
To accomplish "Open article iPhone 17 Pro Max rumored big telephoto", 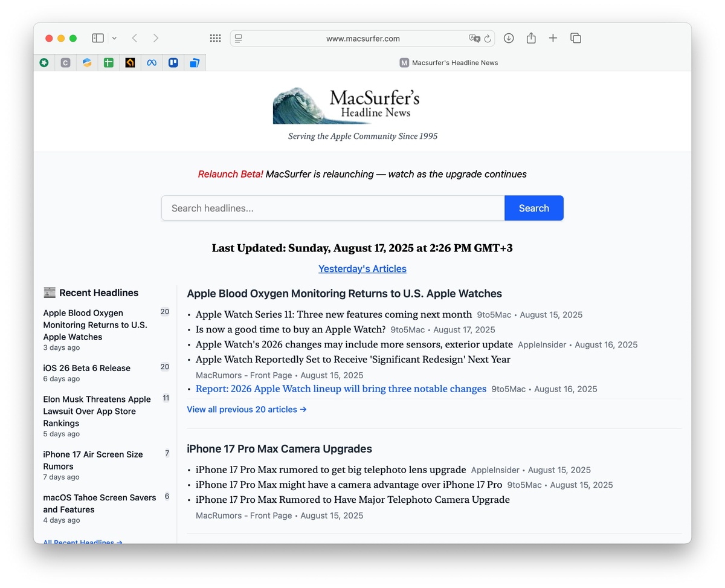I will [x=330, y=470].
